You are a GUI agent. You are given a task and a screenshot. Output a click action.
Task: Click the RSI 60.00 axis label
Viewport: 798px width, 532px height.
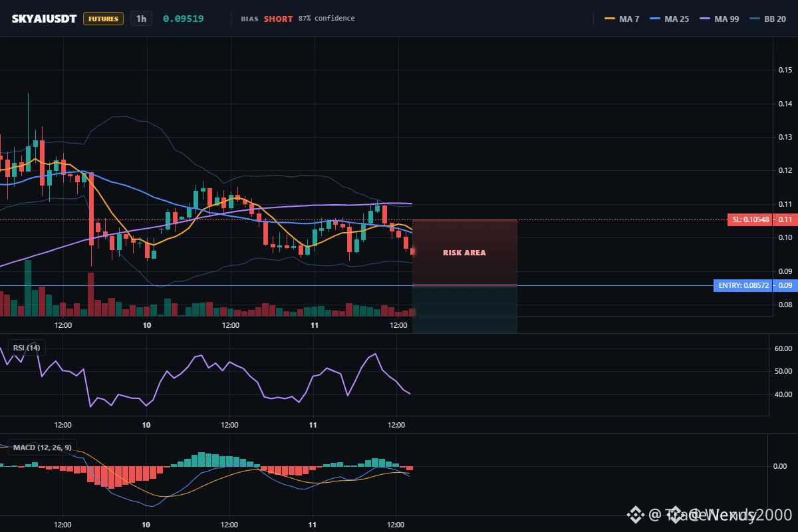coord(783,348)
